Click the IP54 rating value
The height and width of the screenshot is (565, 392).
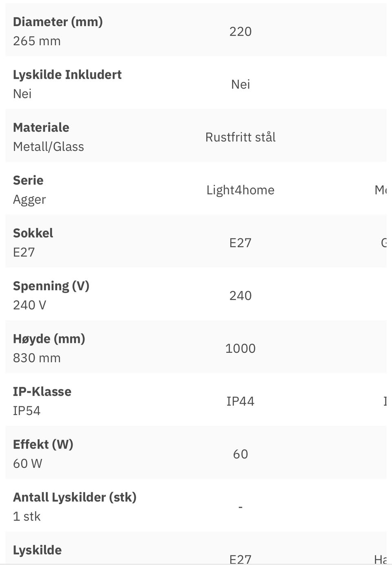click(x=27, y=411)
